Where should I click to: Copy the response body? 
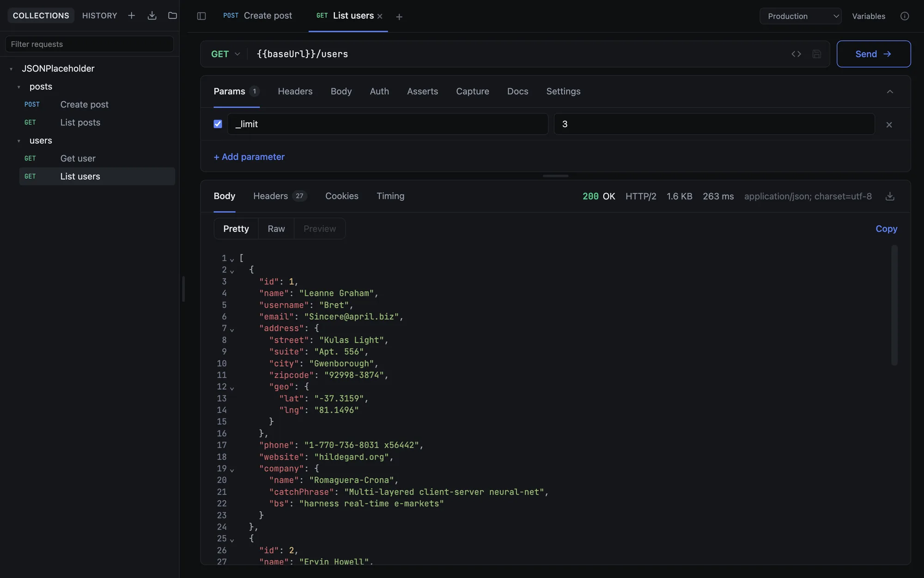click(887, 229)
